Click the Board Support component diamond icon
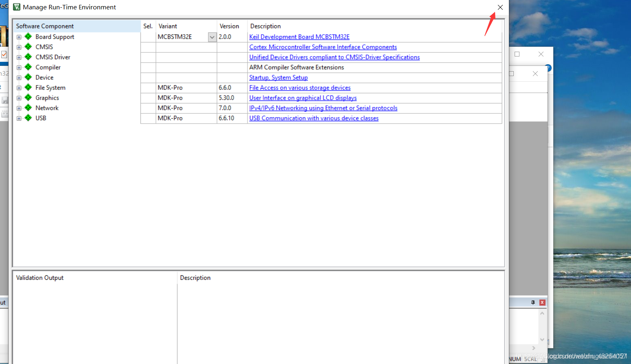The height and width of the screenshot is (364, 631). (28, 37)
